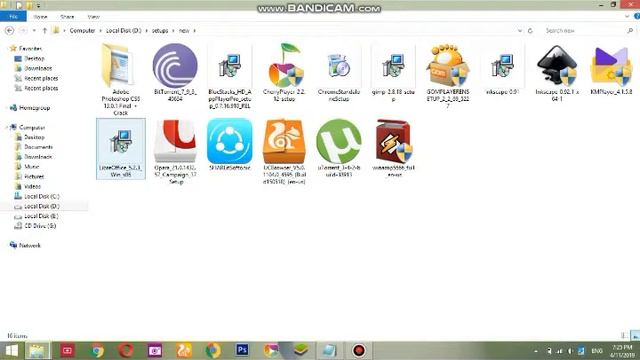Open Photoshop from the taskbar
This screenshot has width=640, height=360.
click(242, 350)
